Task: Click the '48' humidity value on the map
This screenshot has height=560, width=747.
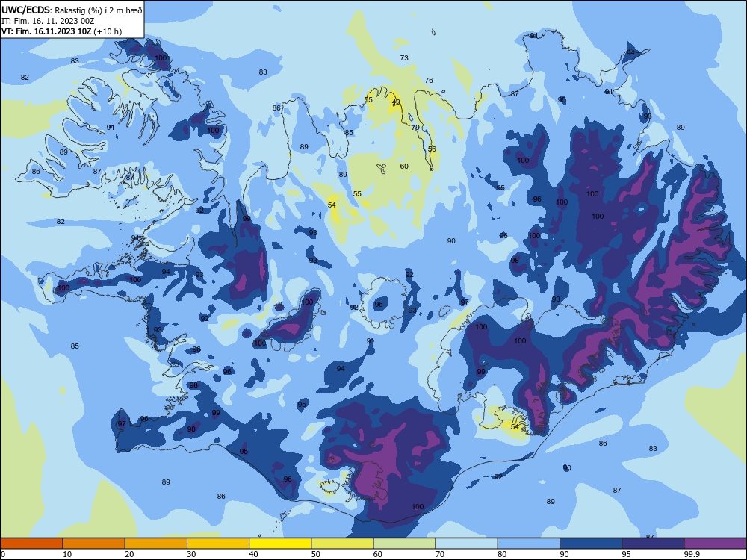Action: [x=396, y=102]
